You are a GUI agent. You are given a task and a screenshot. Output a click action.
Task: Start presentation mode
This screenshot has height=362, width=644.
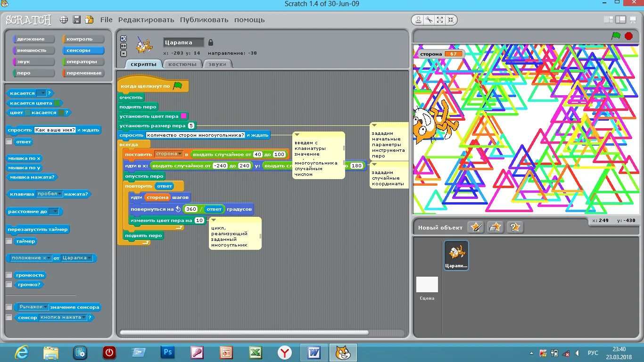tap(633, 20)
